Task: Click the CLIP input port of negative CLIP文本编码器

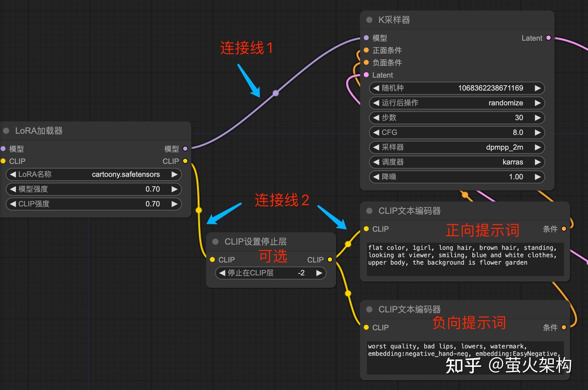Action: click(366, 327)
